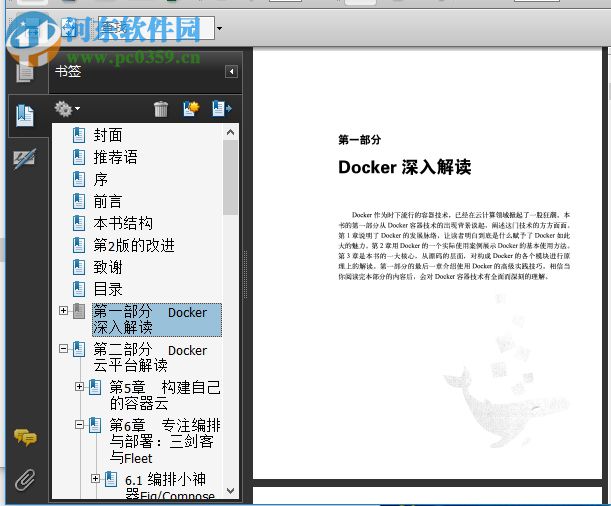611x506 pixels.
Task: Open bookmark 6.1 编排小神器
Action: coord(170,487)
